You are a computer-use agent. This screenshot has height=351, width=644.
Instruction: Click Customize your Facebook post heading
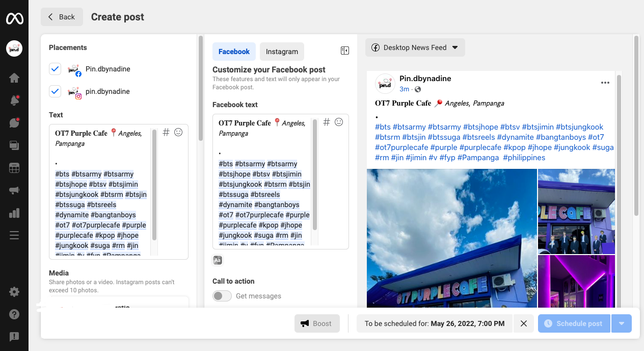[269, 69]
